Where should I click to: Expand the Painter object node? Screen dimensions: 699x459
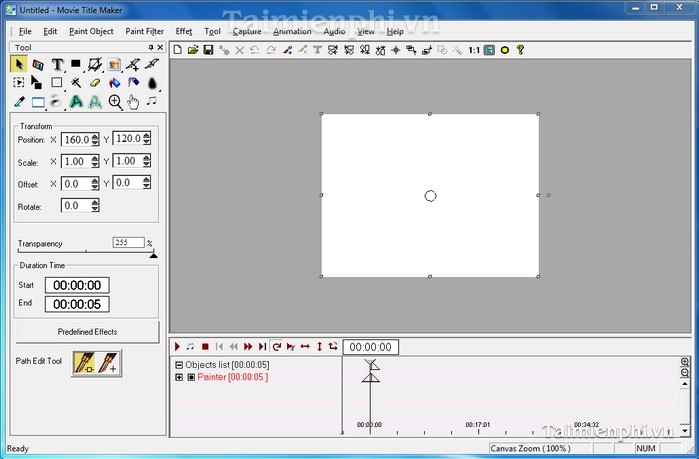(x=179, y=377)
